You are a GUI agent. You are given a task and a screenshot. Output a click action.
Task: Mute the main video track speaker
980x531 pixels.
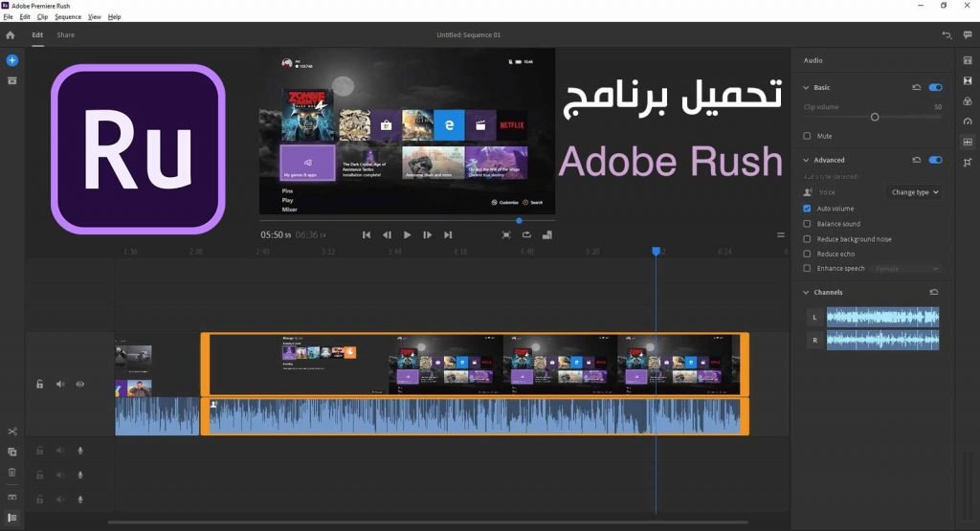point(60,385)
